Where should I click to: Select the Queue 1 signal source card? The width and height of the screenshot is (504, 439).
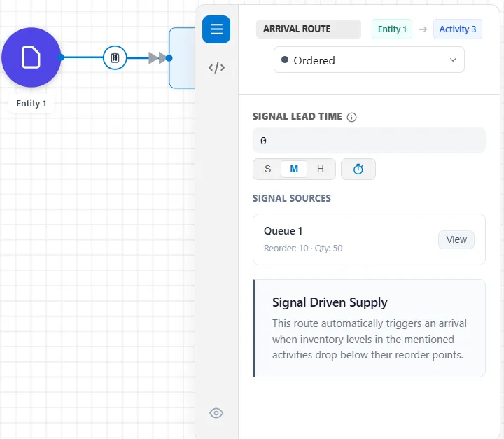click(x=369, y=239)
